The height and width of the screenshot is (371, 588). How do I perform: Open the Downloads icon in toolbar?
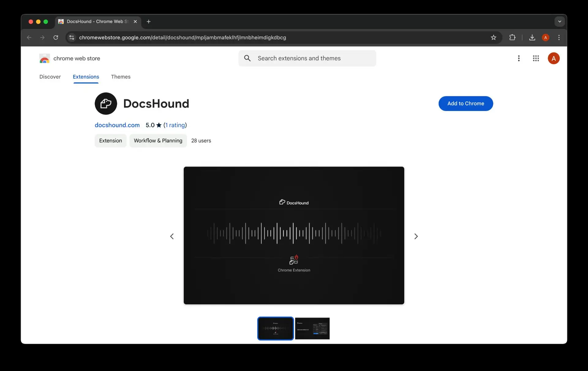coord(532,37)
